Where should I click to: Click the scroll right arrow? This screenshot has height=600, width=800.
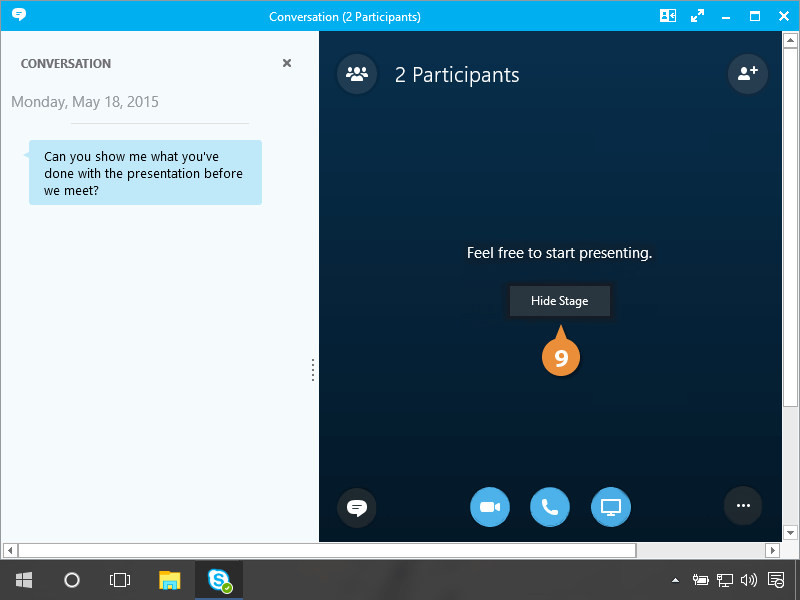click(x=772, y=550)
